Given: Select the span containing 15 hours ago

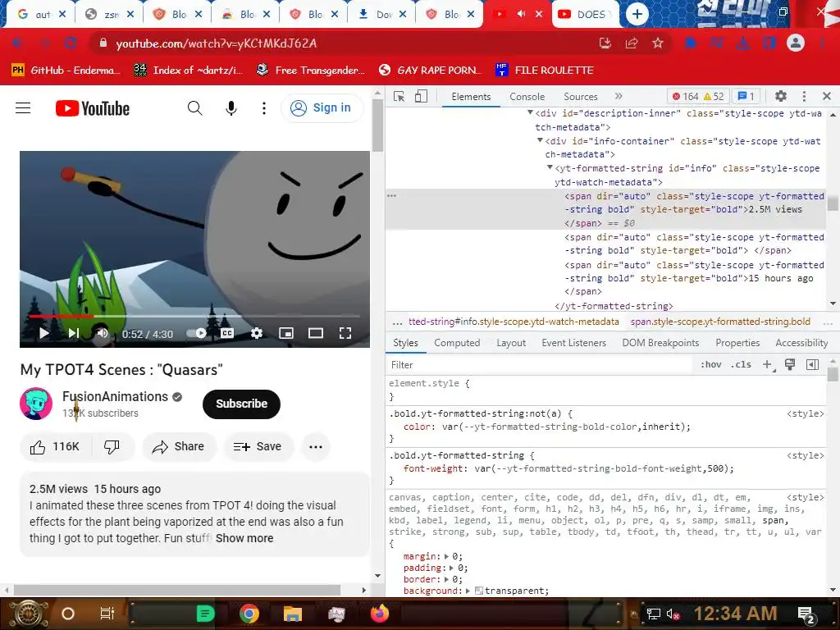Looking at the screenshot, I should point(693,278).
